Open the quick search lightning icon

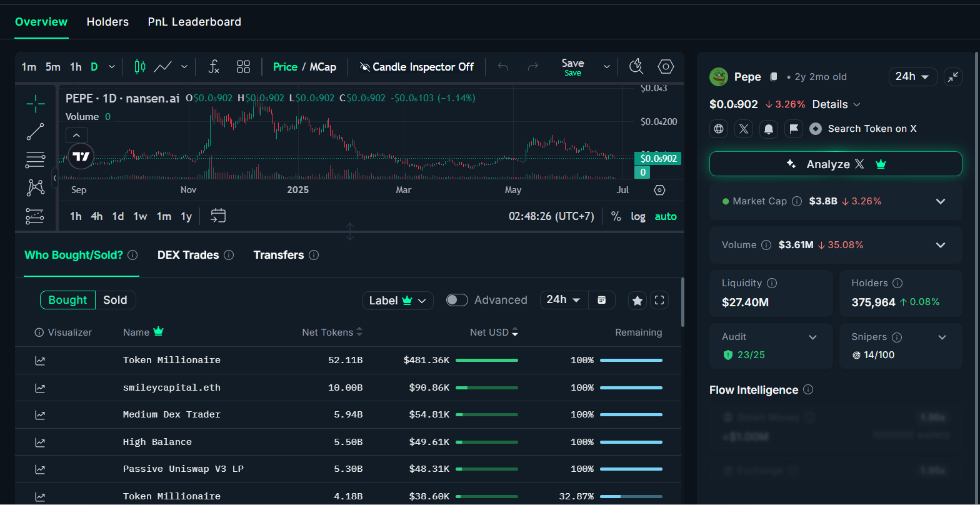(636, 66)
